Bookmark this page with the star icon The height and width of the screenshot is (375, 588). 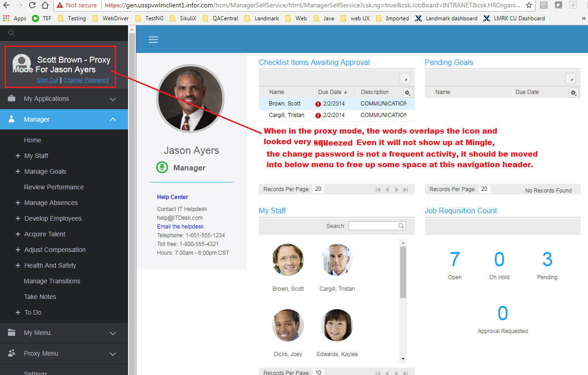529,6
